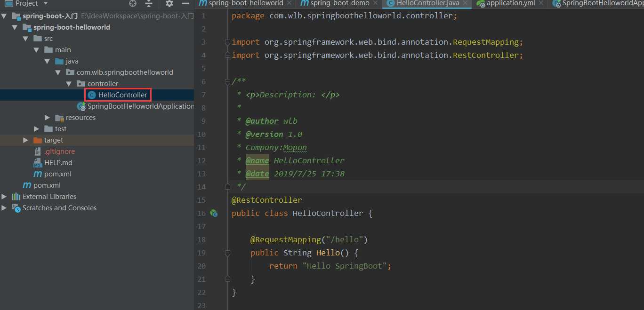Collapse the java folder arrow
Screen dimensions: 644x310
48,61
